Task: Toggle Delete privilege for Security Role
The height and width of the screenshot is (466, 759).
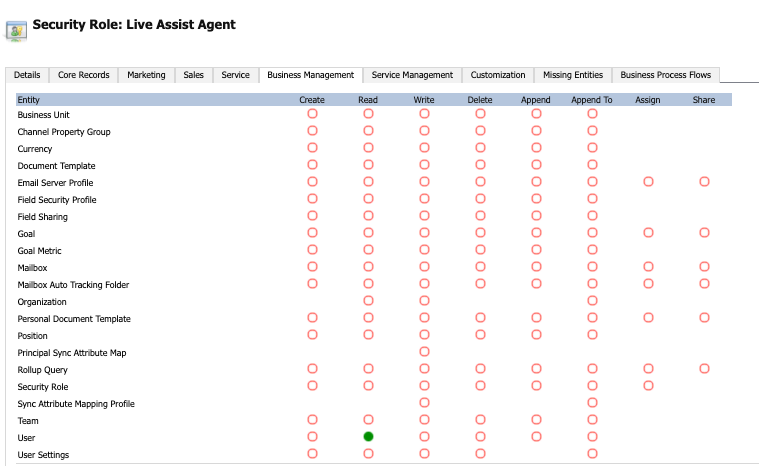Action: [480, 385]
